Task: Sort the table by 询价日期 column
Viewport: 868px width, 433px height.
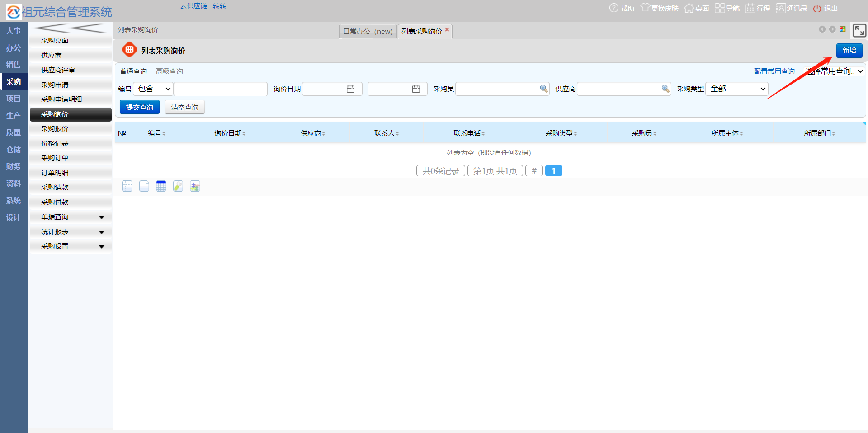Action: [230, 133]
